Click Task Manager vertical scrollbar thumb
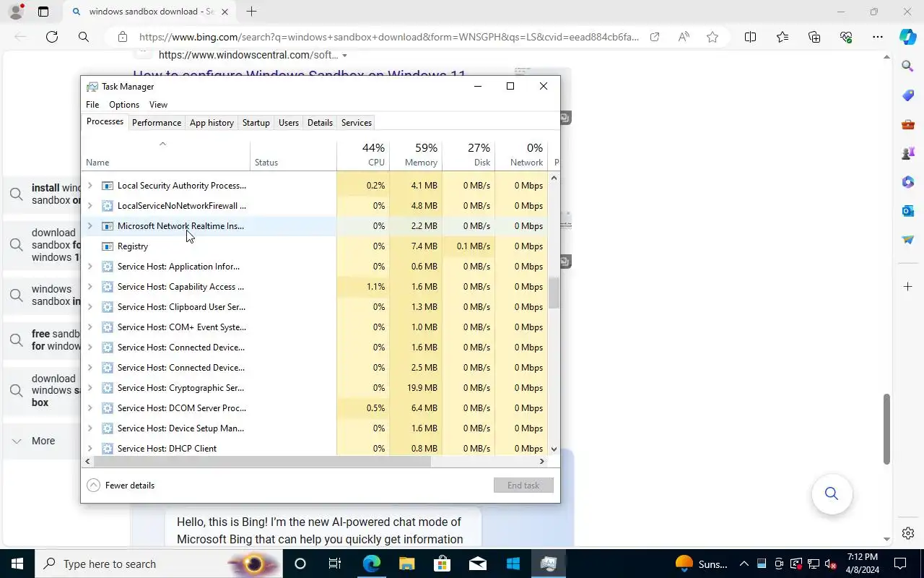 [554, 293]
